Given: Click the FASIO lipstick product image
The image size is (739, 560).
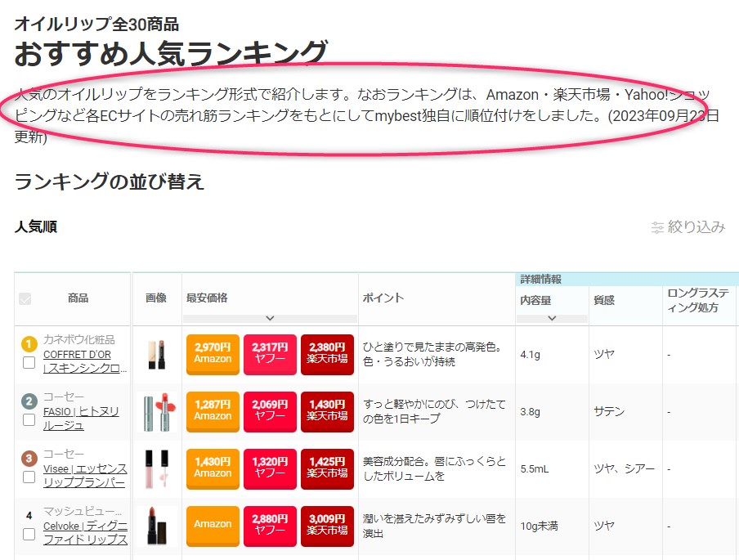Looking at the screenshot, I should point(158,412).
